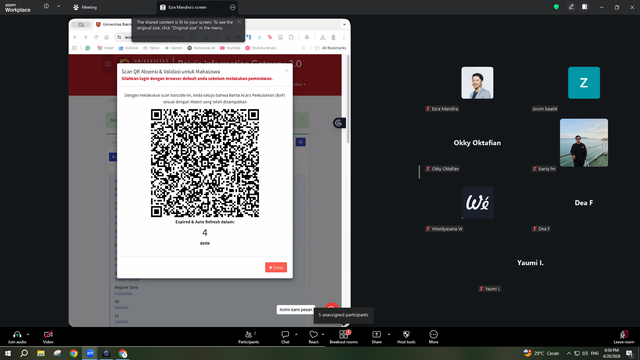Open the Chat panel
Viewport: 640px width, 360px height.
pyautogui.click(x=285, y=337)
